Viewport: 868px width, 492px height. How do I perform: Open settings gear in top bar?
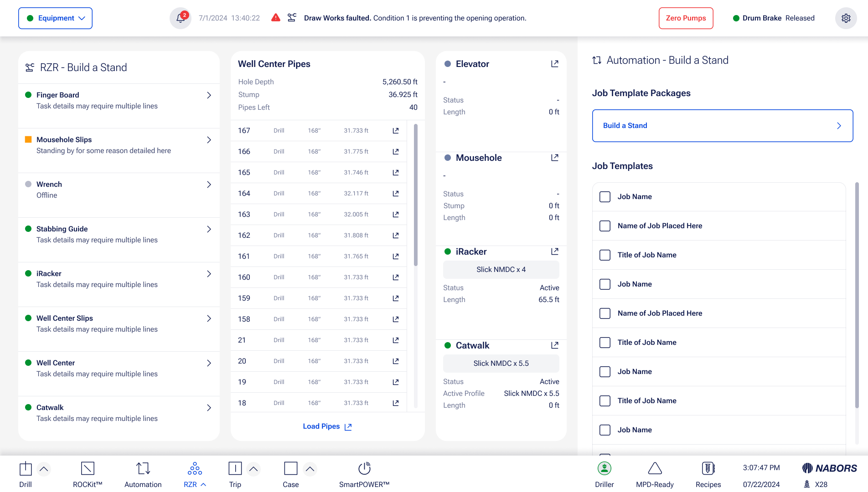coord(846,18)
